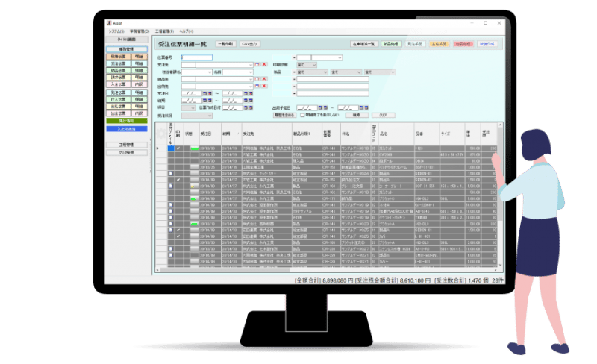Open the blue 入出庫 sidebar button
Screen dimensions: 597x364
pyautogui.click(x=126, y=129)
